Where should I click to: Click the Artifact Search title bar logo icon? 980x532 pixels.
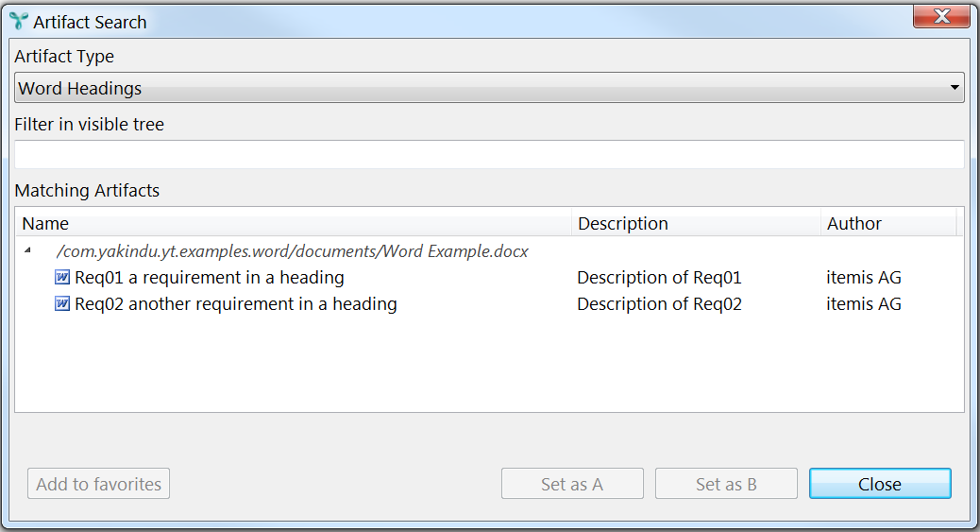coord(19,22)
